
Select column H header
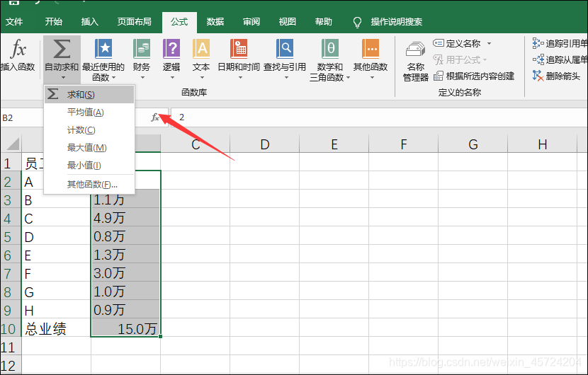(542, 144)
